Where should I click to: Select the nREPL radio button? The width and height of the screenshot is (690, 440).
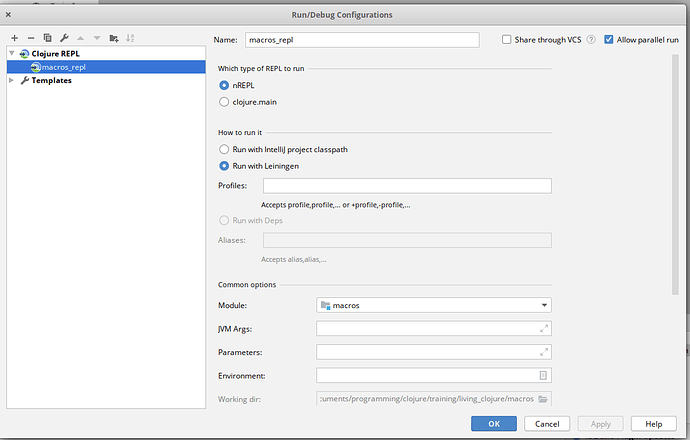point(224,85)
